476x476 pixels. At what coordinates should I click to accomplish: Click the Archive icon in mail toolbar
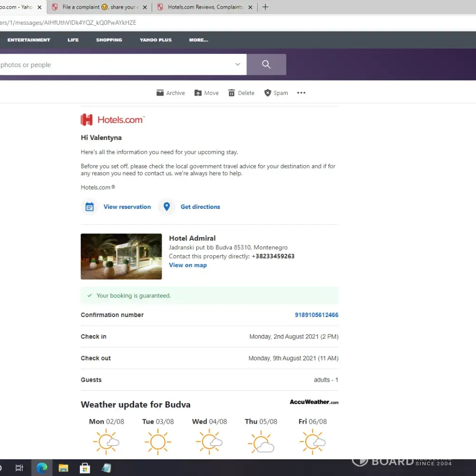click(x=160, y=93)
